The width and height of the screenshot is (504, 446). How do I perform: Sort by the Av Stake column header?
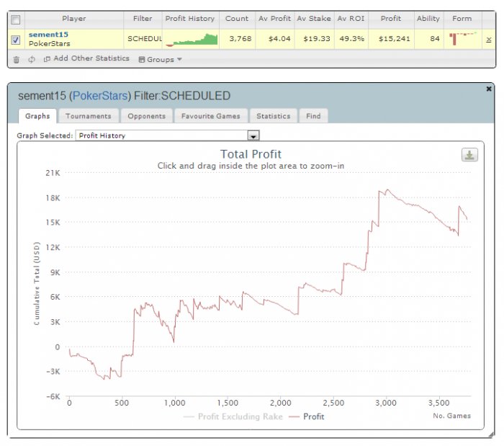point(314,19)
